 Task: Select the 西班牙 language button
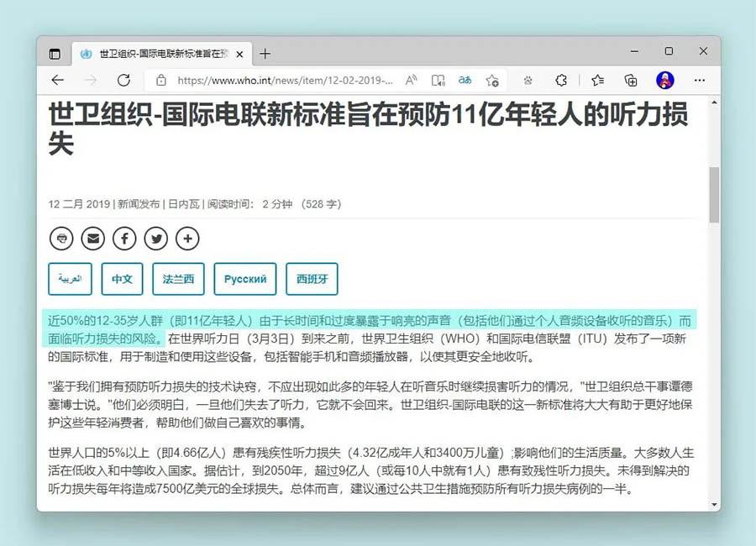tap(312, 279)
